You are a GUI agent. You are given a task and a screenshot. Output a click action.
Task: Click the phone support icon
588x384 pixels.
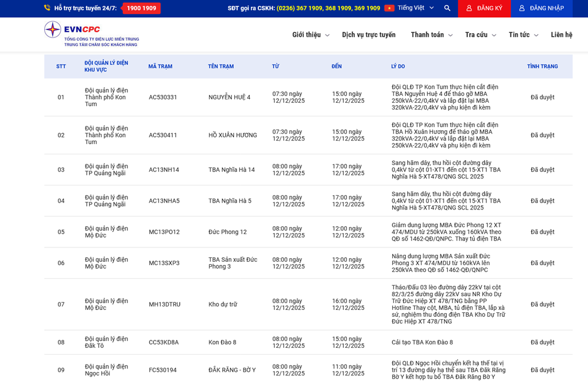[x=47, y=8]
